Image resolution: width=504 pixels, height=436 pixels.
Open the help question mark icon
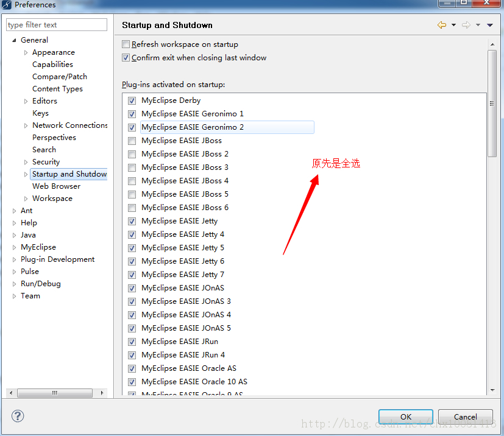coord(18,416)
